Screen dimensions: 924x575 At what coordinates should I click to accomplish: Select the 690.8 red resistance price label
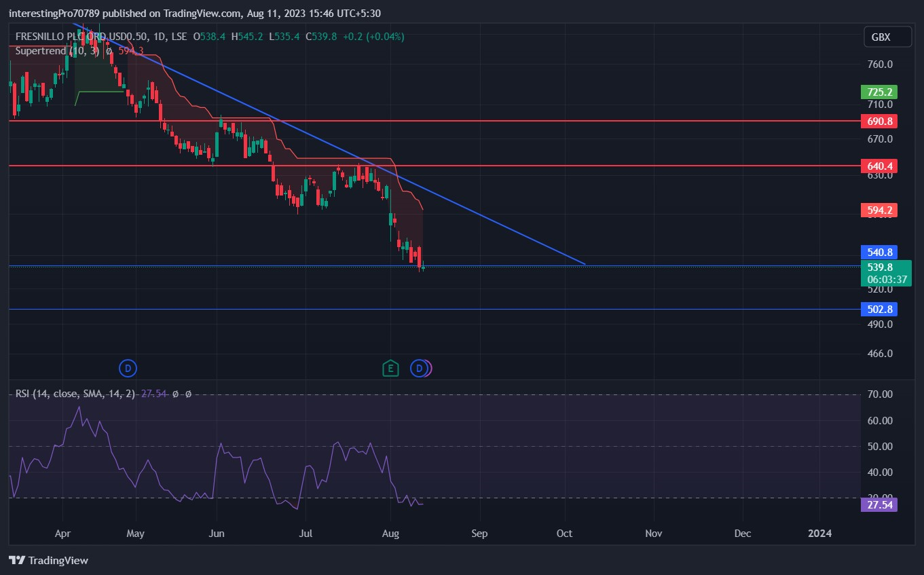[879, 122]
